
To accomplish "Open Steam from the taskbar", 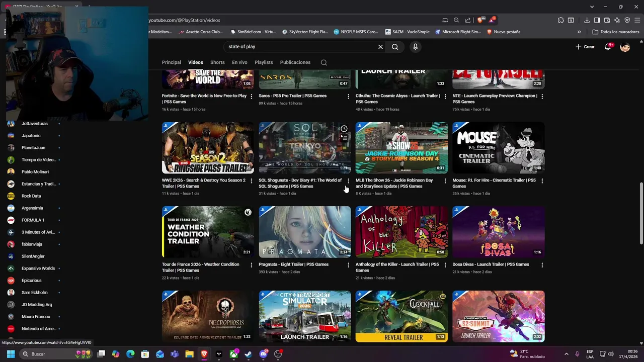I will click(249, 354).
